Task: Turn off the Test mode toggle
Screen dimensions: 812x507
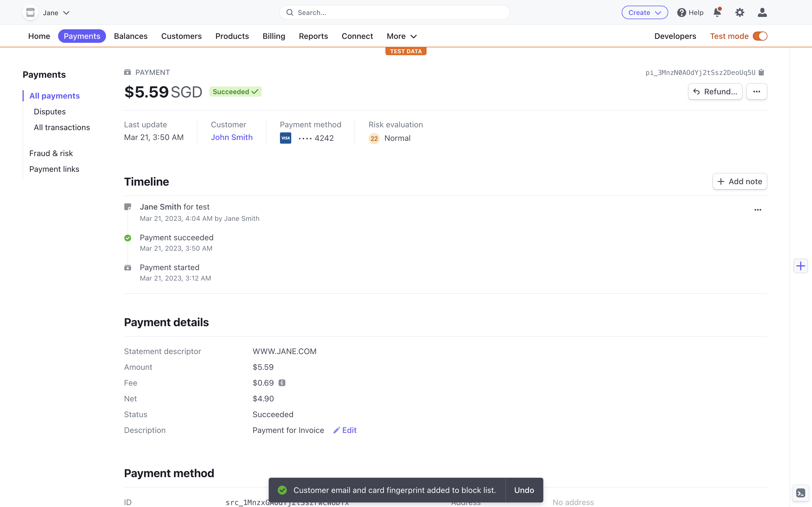Action: [760, 36]
